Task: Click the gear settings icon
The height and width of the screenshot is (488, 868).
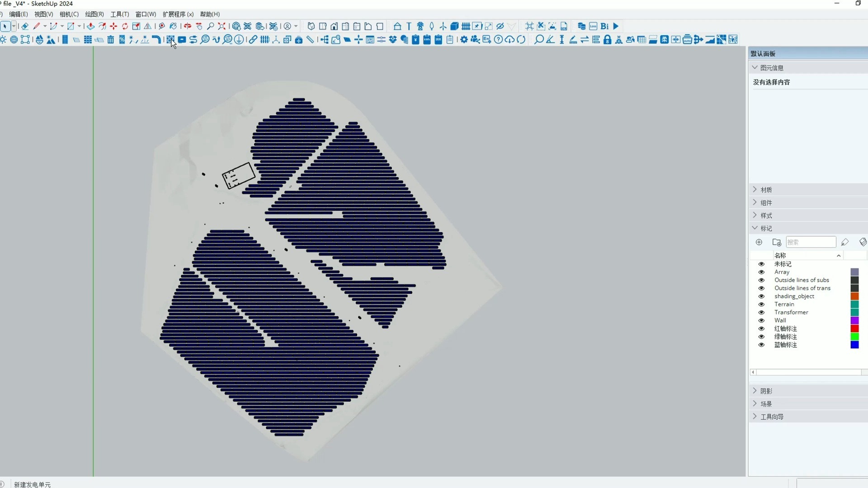Action: [x=464, y=40]
